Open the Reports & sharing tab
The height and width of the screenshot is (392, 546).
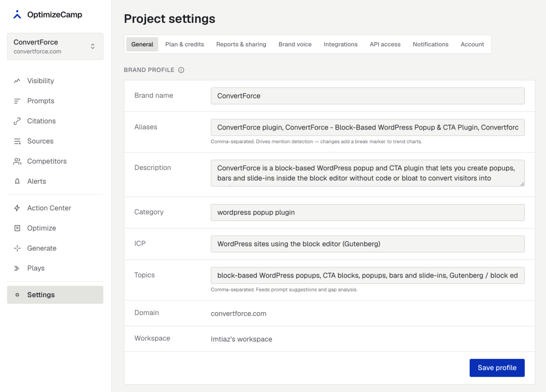coord(241,44)
